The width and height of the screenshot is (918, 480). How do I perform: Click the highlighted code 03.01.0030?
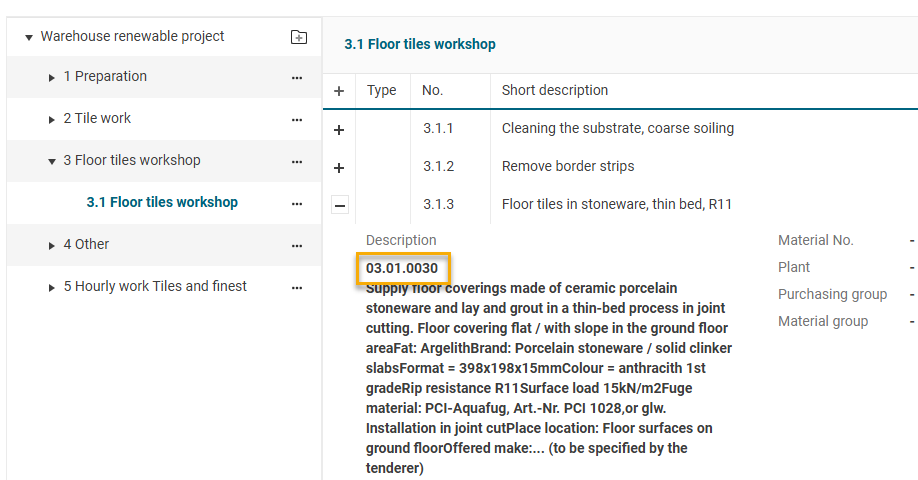click(x=402, y=268)
